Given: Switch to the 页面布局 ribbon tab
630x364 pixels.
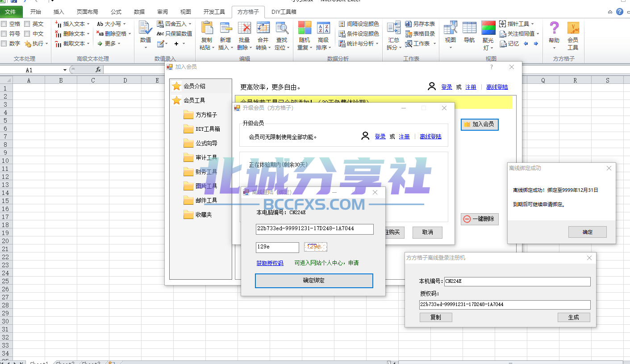Looking at the screenshot, I should click(88, 12).
